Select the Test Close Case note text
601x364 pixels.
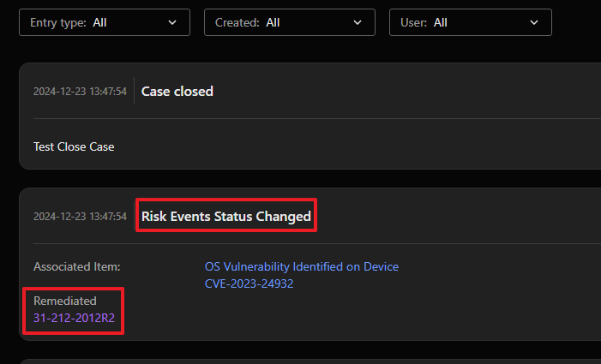coord(74,146)
